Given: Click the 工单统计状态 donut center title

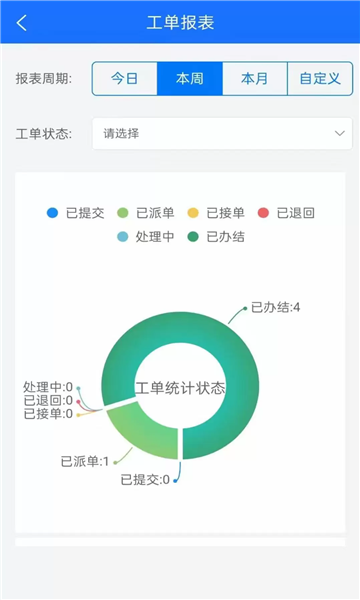Looking at the screenshot, I should point(180,388).
